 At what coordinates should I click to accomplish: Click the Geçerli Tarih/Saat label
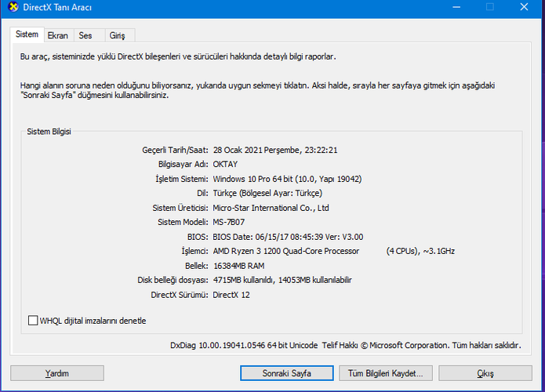tap(175, 150)
